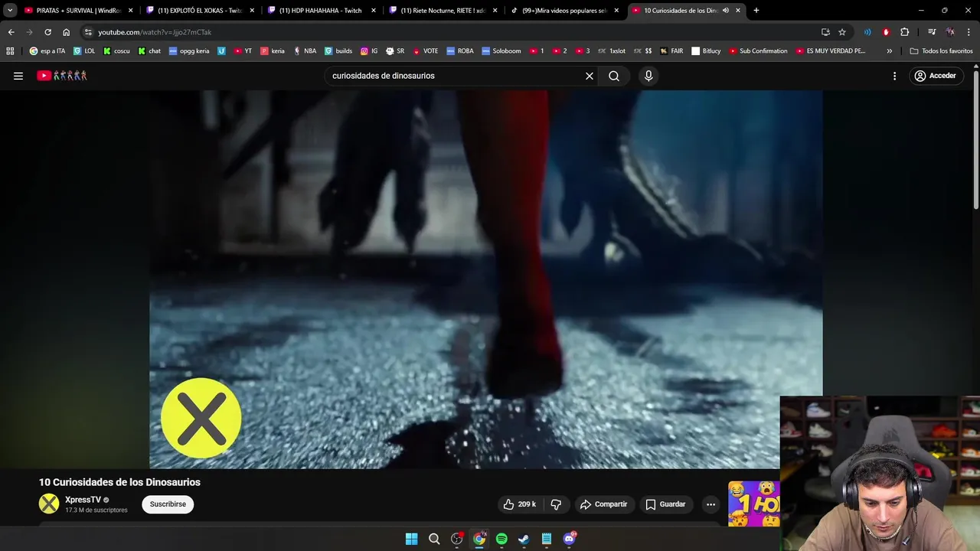Switch to Riete Nocturne tab
Viewport: 980px width, 551px height.
[443, 11]
